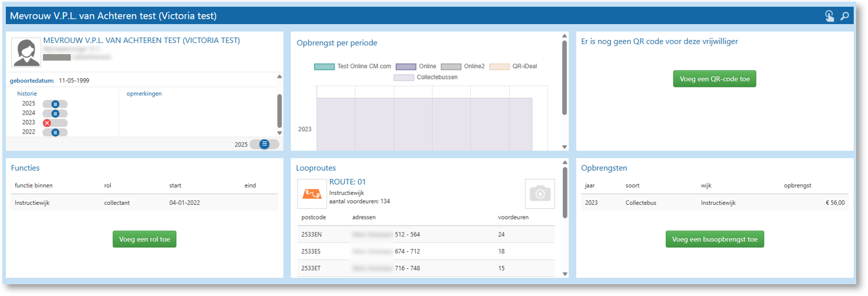Toggle the Collectebussen legend swatch
The width and height of the screenshot is (868, 296).
point(404,77)
